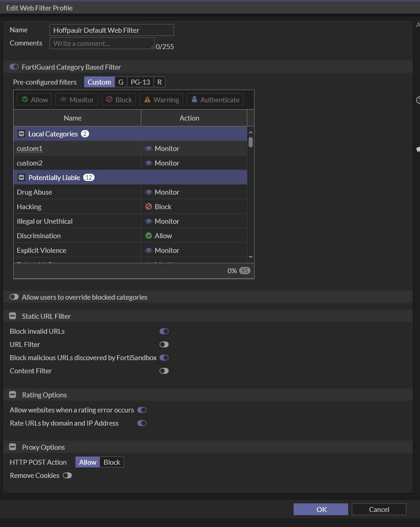Collapse the Rating Options section
Screen dimensions: 420x527
tap(12, 395)
